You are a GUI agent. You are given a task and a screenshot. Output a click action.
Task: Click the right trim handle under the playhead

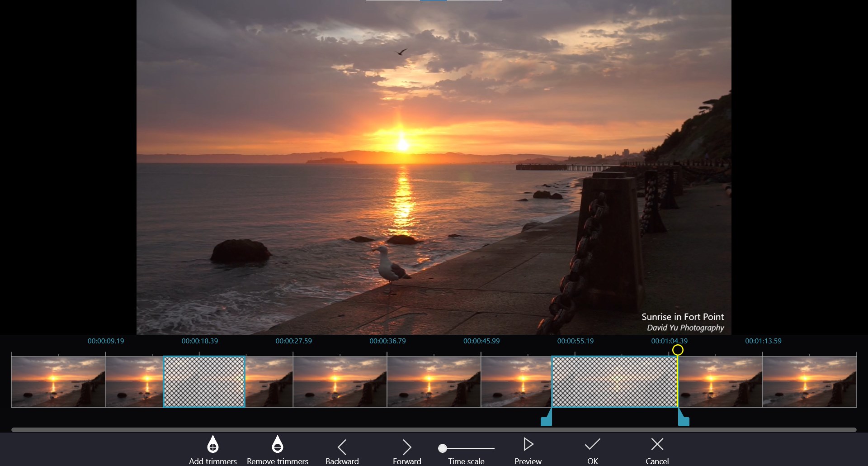click(x=684, y=420)
